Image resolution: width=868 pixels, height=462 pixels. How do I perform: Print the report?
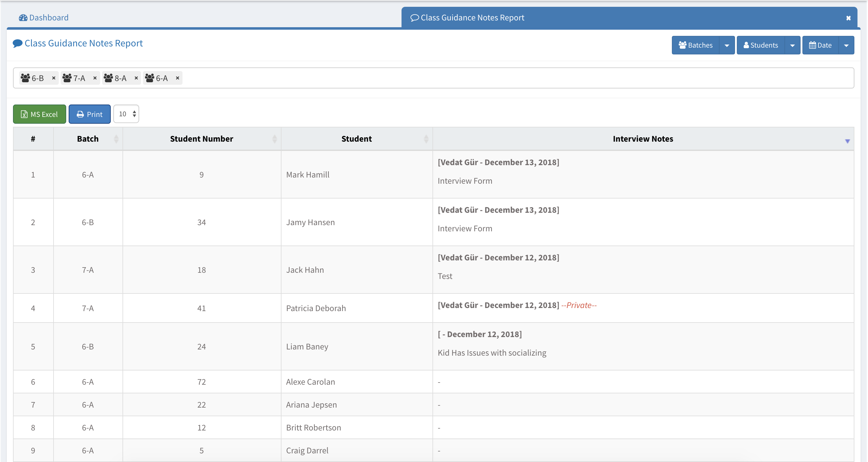pos(90,114)
